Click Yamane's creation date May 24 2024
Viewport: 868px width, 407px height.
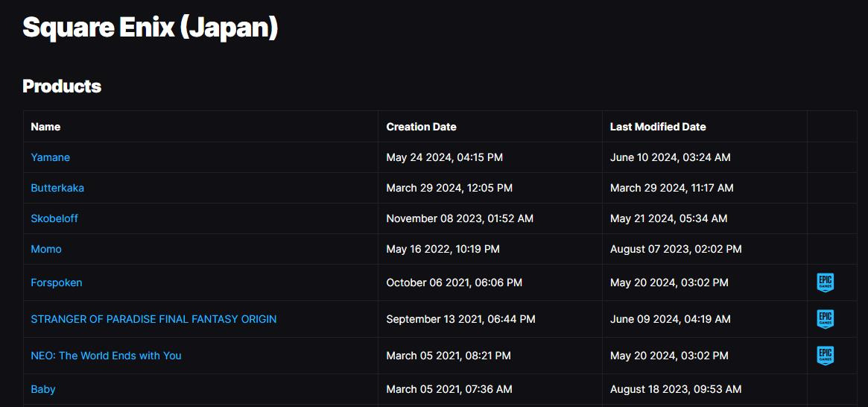(x=444, y=157)
